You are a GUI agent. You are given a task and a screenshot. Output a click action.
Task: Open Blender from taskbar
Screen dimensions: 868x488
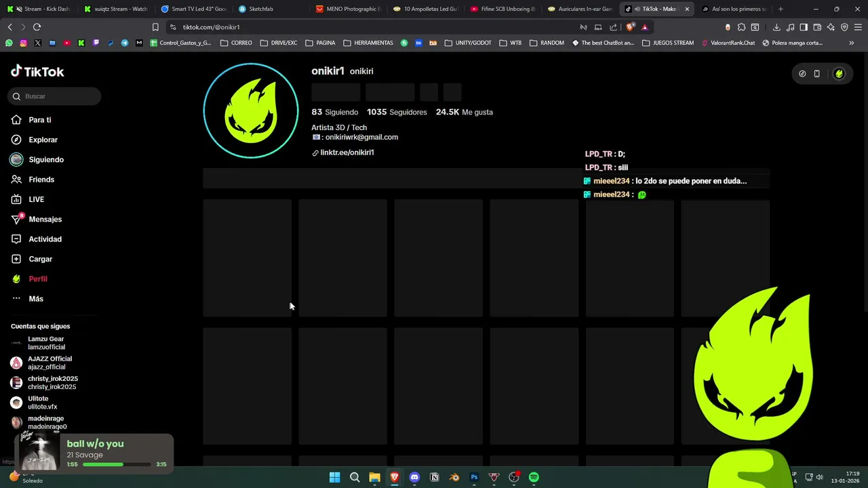point(454,477)
